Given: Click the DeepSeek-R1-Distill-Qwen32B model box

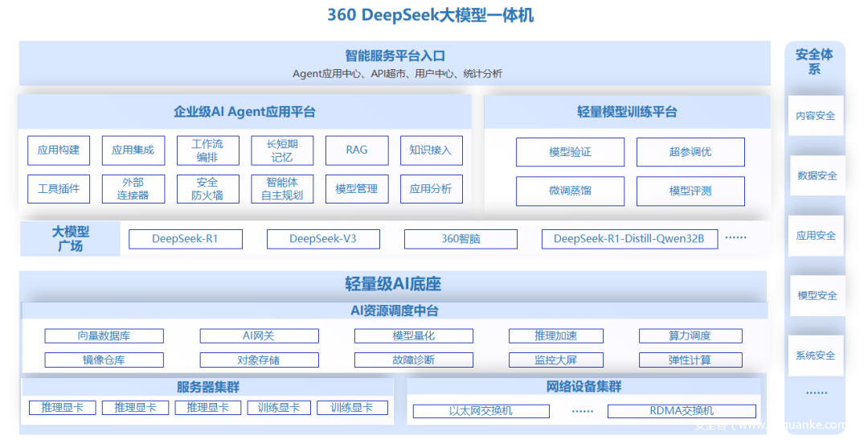Looking at the screenshot, I should point(629,239).
